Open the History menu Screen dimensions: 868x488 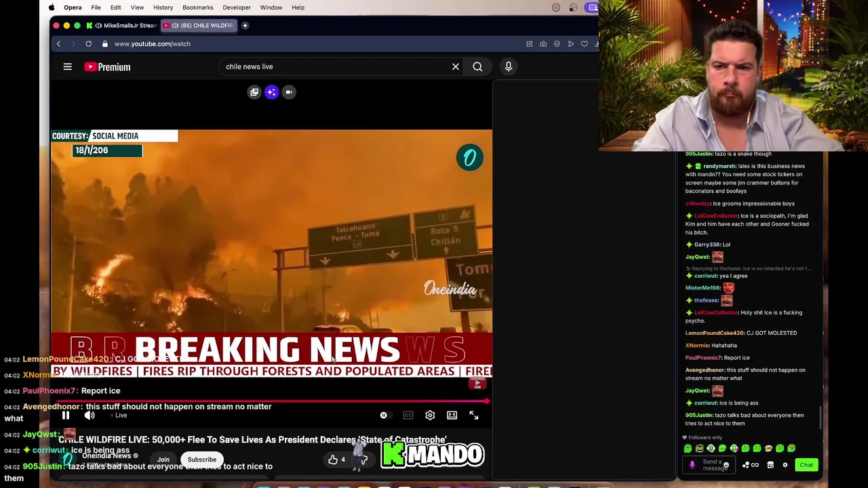pyautogui.click(x=163, y=7)
